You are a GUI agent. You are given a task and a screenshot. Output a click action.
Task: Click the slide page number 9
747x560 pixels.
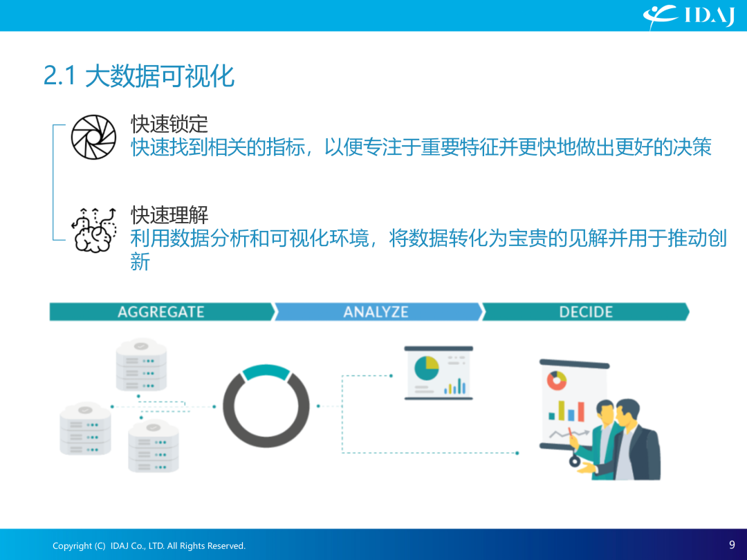coord(732,545)
